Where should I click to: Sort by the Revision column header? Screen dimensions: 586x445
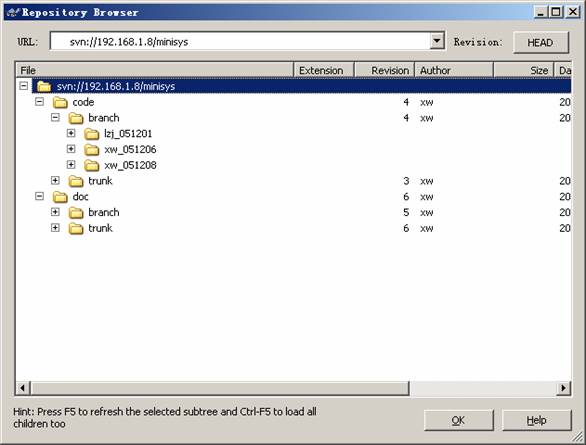coord(384,70)
